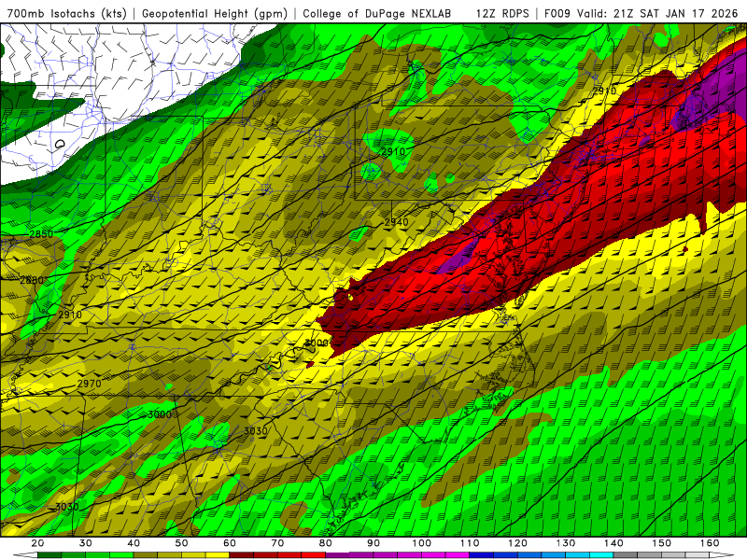Click the "College of DuPage NEXLAB" header text

tap(377, 14)
